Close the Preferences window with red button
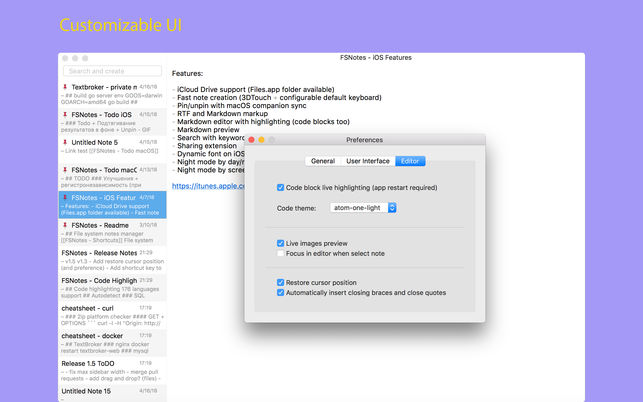 [x=251, y=140]
